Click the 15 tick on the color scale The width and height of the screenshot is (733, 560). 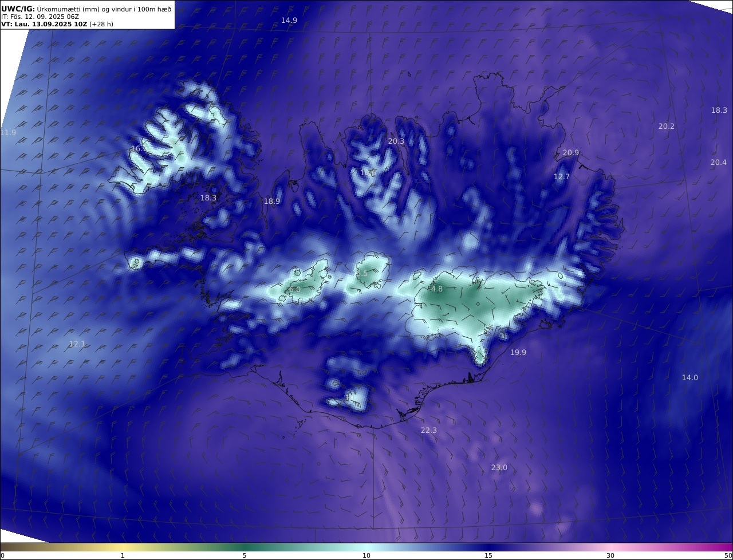pyautogui.click(x=488, y=555)
